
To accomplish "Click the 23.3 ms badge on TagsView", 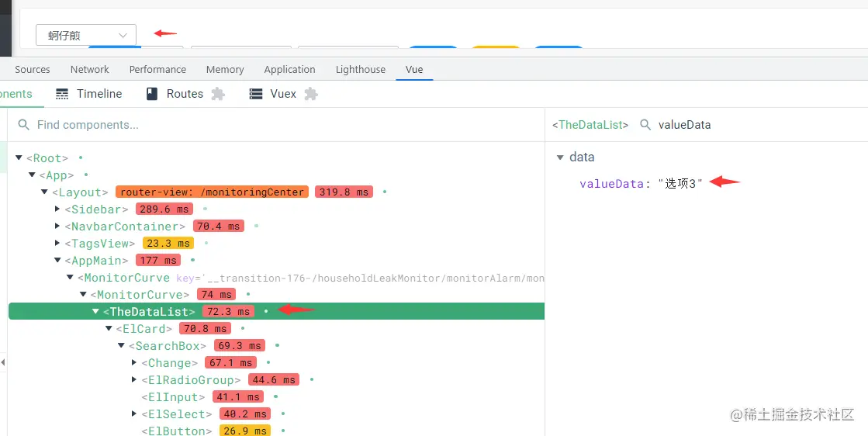I will click(x=168, y=243).
